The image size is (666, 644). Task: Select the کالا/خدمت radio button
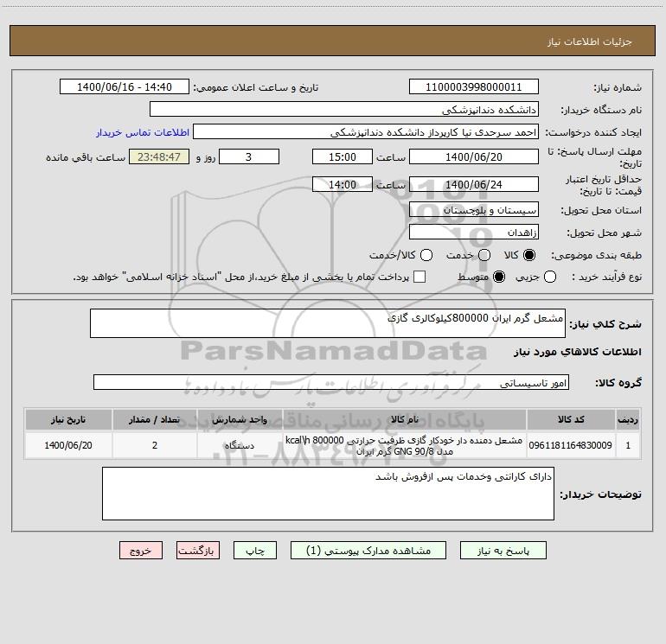426,255
